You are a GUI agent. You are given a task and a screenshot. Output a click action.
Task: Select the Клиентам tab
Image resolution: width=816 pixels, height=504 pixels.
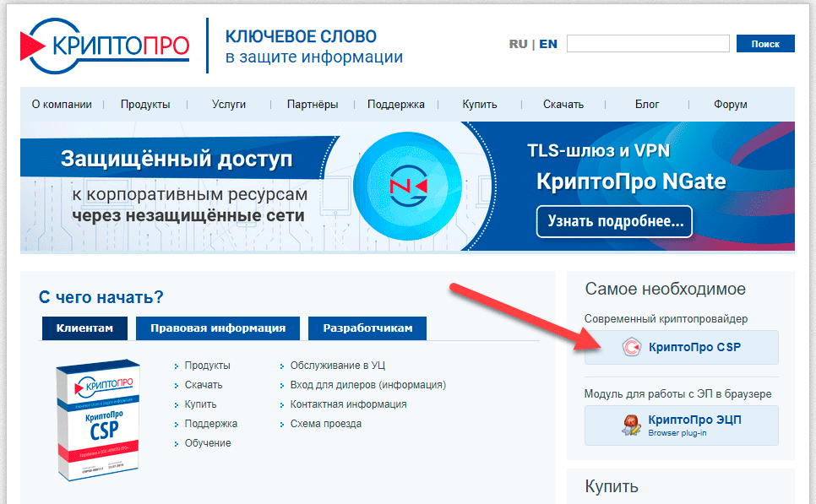point(84,328)
